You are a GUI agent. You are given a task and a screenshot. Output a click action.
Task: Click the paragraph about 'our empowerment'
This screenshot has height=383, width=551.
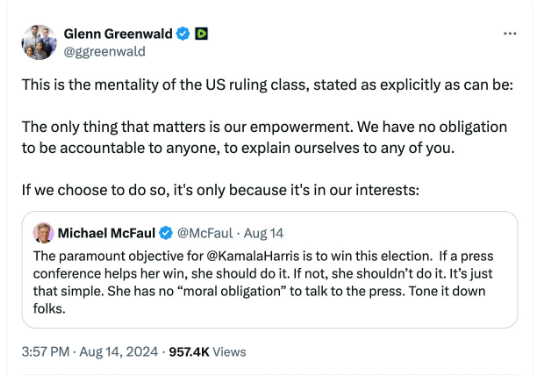[x=265, y=137]
